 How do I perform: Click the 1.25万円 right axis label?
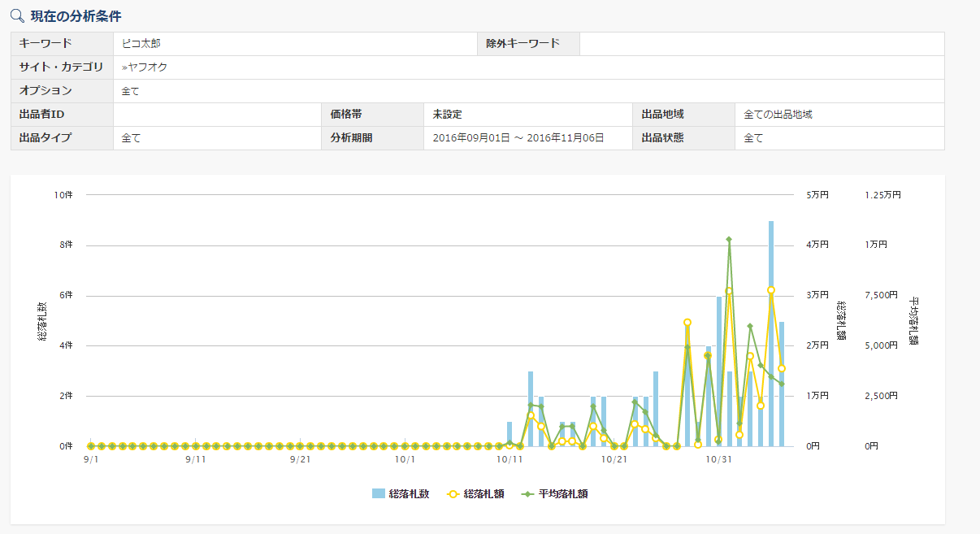click(882, 195)
